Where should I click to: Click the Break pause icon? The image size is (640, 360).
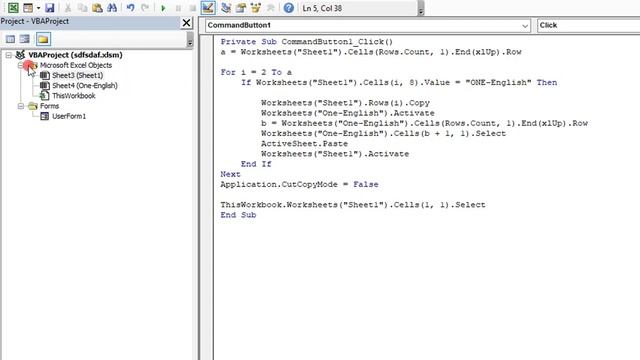(178, 8)
